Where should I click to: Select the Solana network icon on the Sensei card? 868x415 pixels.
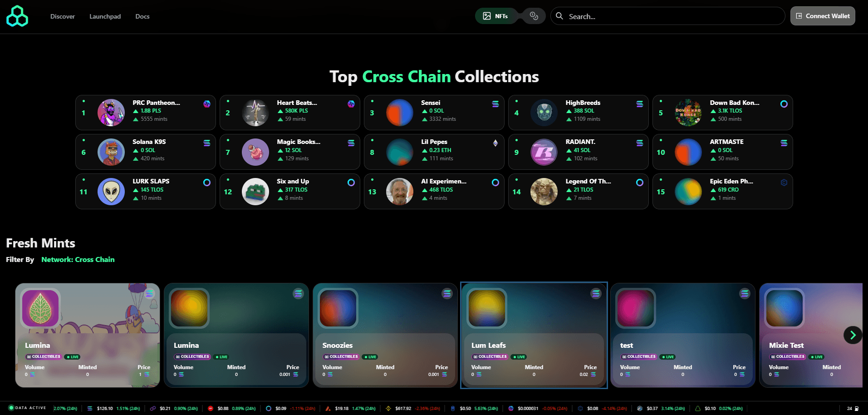(x=495, y=104)
